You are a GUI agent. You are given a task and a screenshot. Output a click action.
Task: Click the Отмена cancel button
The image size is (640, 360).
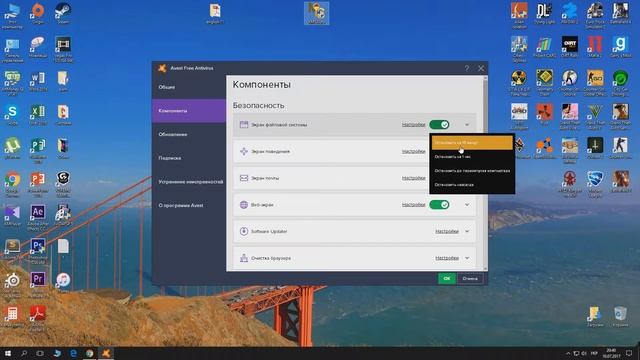tap(470, 278)
